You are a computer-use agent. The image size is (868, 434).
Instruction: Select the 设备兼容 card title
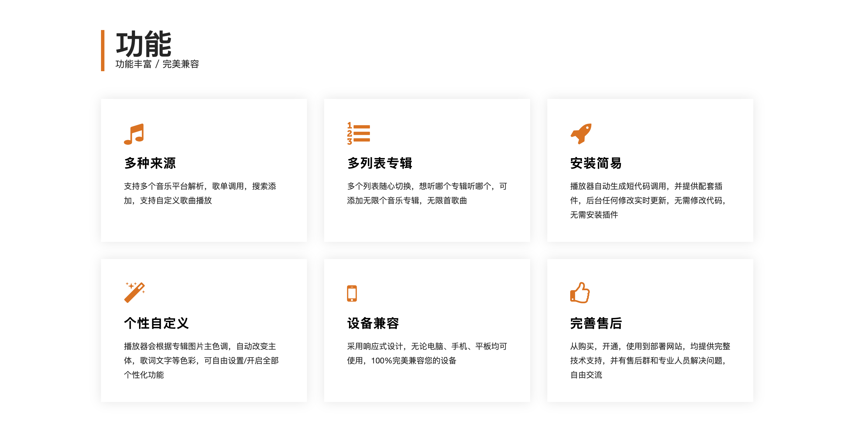[x=373, y=323]
